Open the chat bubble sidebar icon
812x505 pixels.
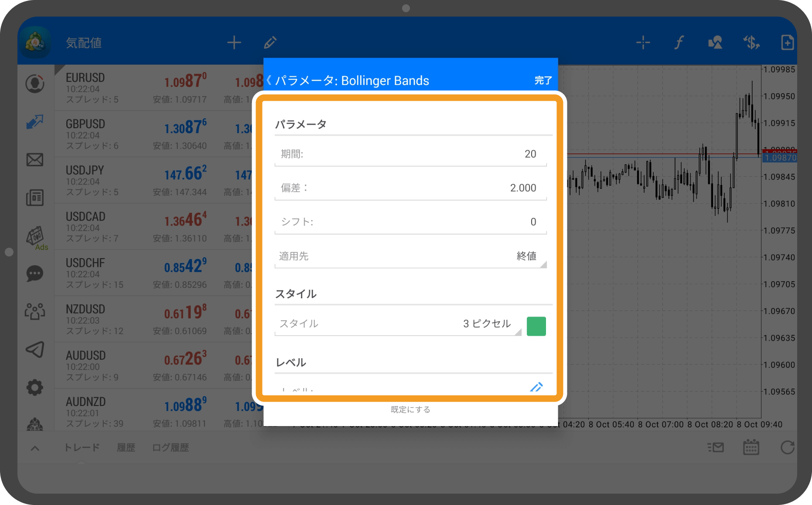click(x=35, y=274)
